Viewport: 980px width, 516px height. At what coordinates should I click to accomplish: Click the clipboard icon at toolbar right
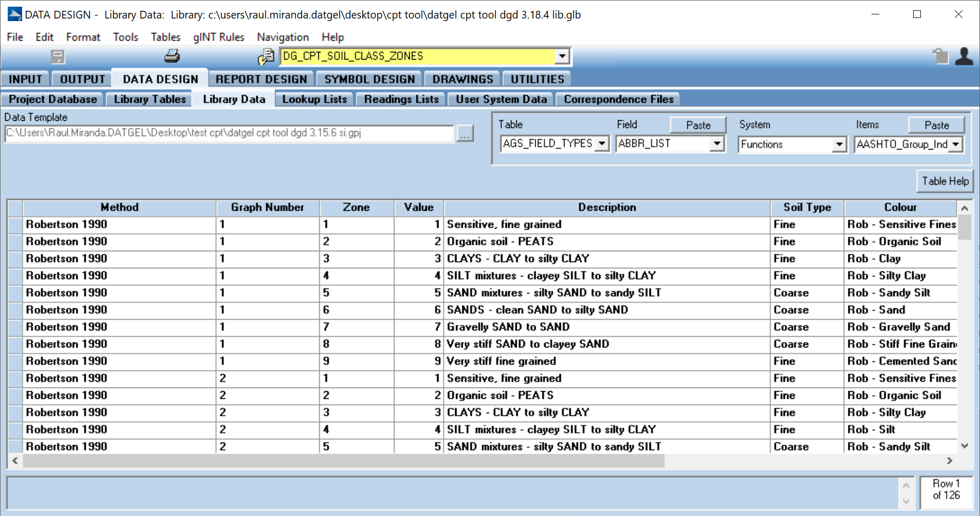click(940, 56)
